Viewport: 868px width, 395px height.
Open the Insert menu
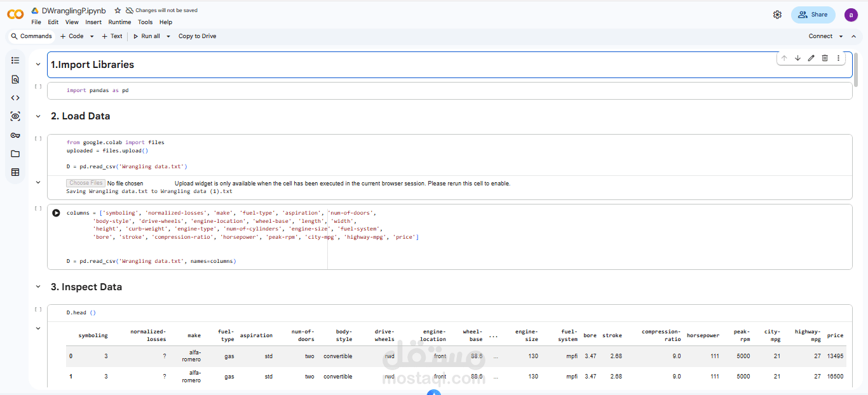tap(93, 22)
